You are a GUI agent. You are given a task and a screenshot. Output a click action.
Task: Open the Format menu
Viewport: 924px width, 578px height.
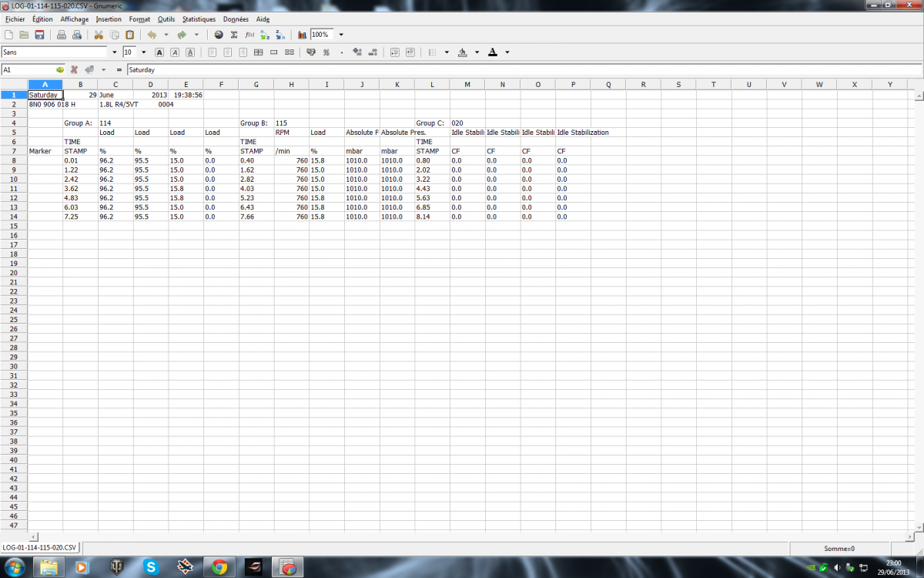point(139,18)
